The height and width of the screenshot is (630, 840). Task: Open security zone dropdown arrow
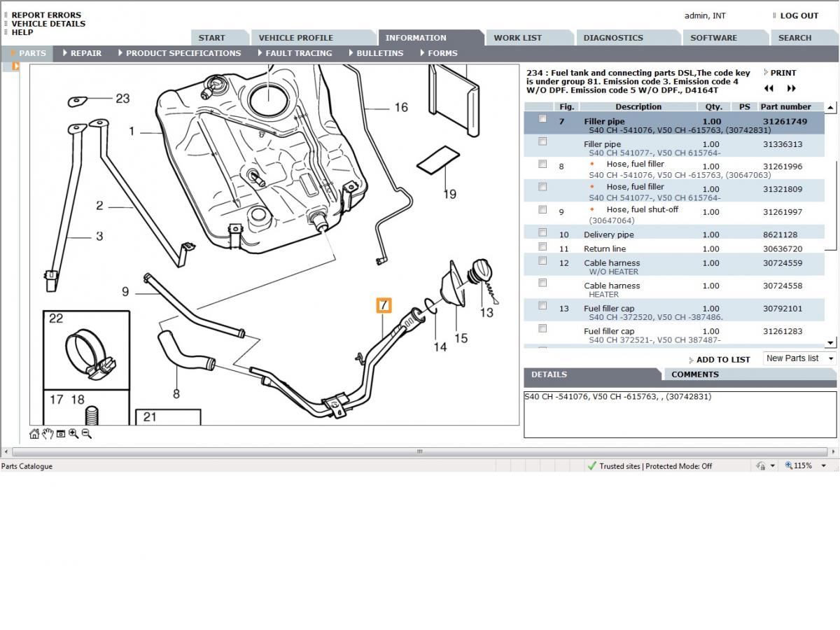[x=773, y=465]
